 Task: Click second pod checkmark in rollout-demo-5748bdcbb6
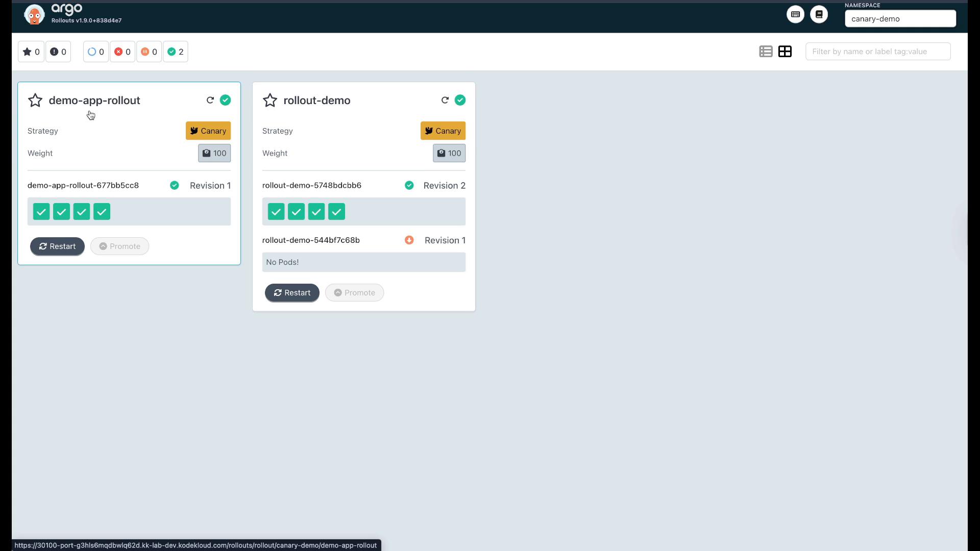(x=296, y=212)
